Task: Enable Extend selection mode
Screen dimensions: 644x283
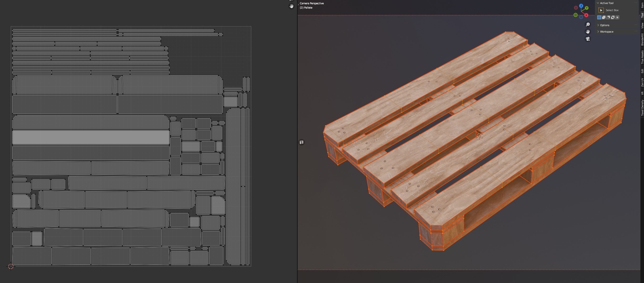Action: (x=604, y=17)
